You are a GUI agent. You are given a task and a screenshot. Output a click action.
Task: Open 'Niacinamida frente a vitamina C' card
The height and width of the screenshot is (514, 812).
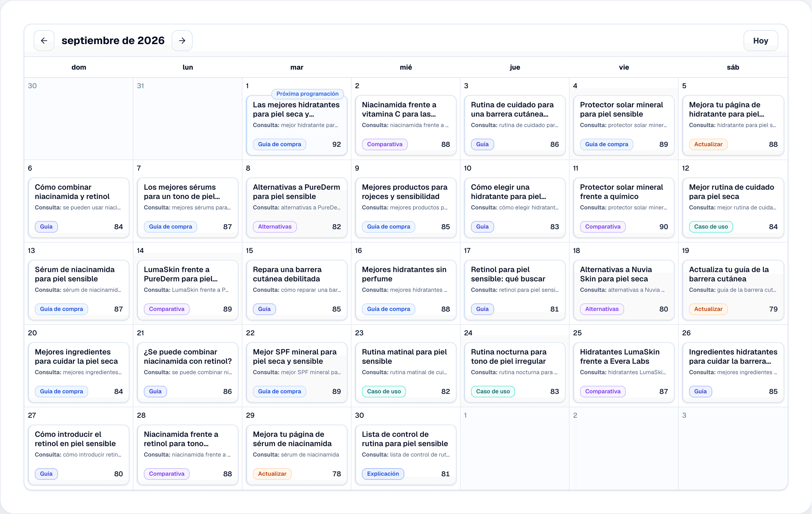406,125
